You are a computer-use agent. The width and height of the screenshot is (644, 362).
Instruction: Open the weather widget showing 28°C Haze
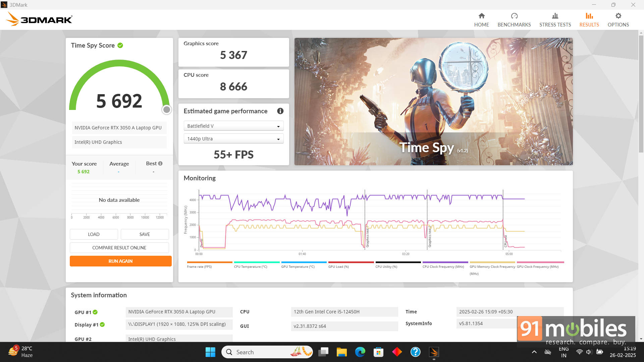21,352
